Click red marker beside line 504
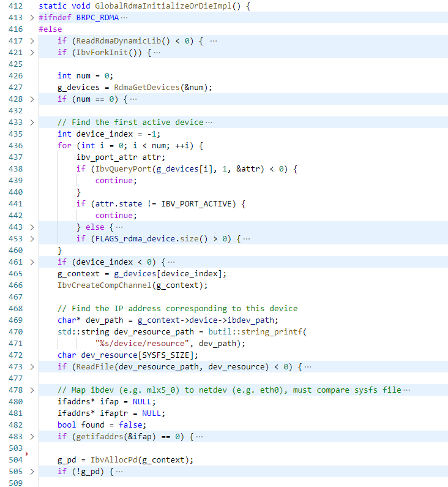 [x=27, y=454]
